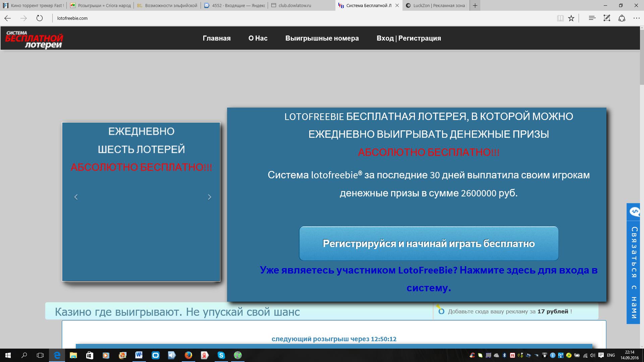Switch to Яндекс Входящие mail tab

[234, 5]
